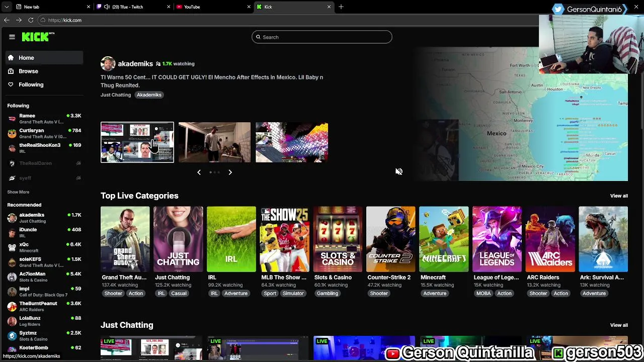
Task: Click the Kick logo
Action: [38, 37]
